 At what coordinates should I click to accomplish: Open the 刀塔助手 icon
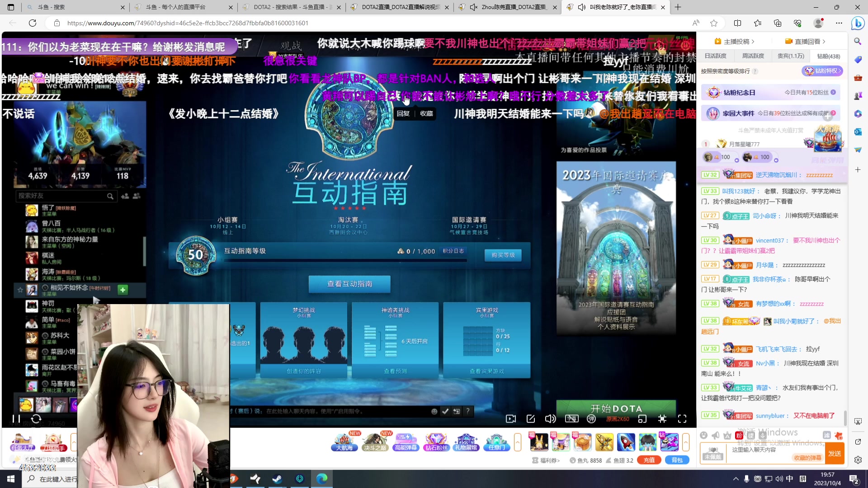[x=53, y=442]
